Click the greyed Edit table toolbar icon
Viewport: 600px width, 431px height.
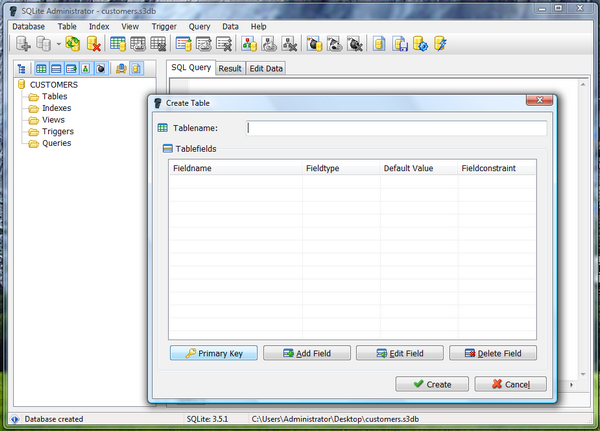[x=138, y=44]
